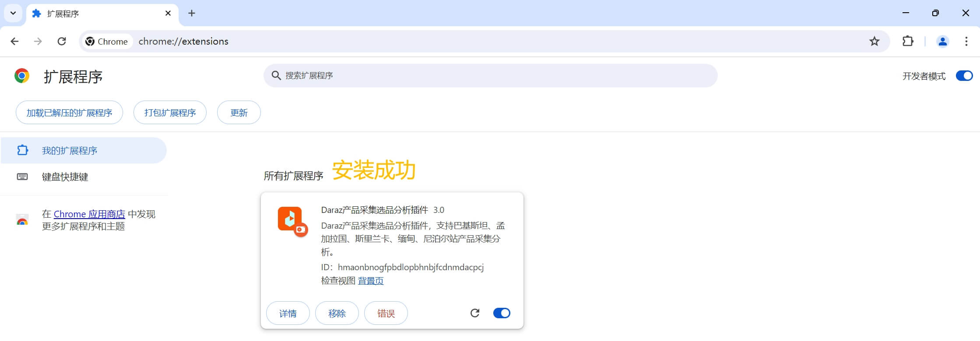The width and height of the screenshot is (980, 341).
Task: Click the extension ID text hmaonbnogfpbdlopbhnbjfcdnmdacpcj
Action: [x=411, y=267]
